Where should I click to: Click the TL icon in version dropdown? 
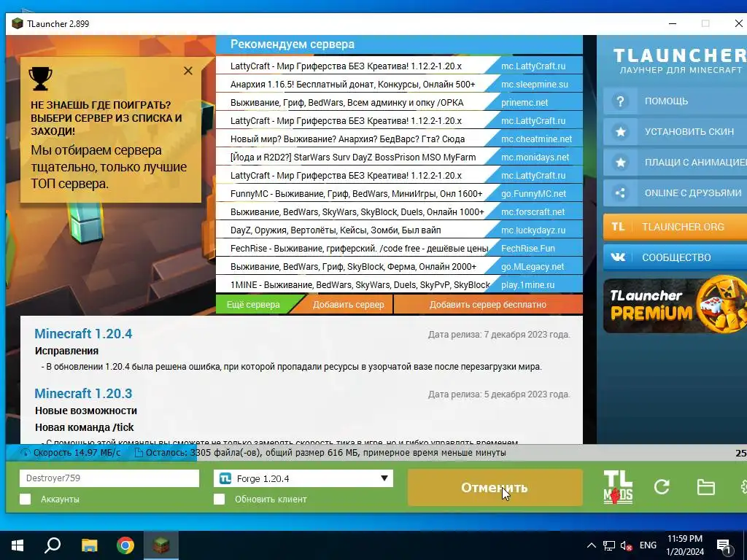225,478
